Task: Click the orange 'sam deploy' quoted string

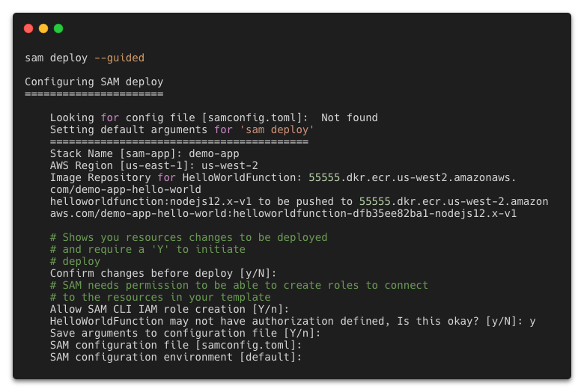Action: click(x=277, y=130)
